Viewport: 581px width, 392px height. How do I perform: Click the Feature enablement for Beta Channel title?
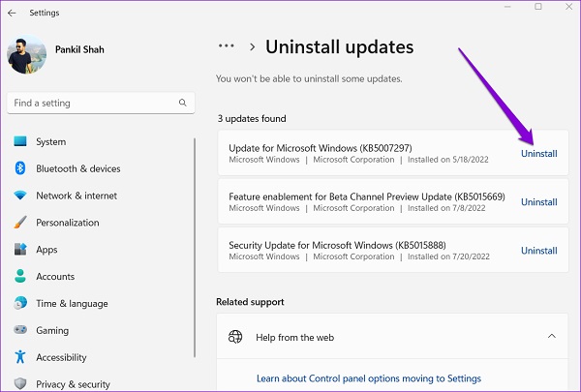pos(367,196)
